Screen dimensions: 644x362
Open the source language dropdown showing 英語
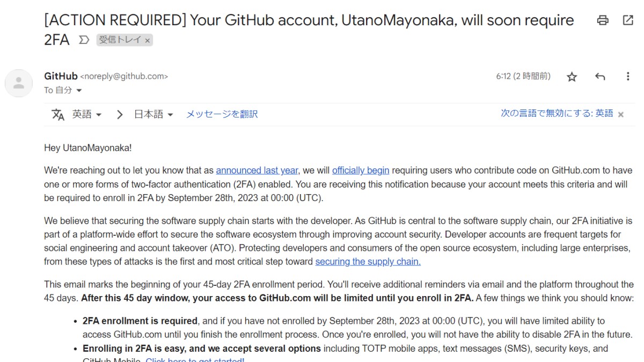86,114
